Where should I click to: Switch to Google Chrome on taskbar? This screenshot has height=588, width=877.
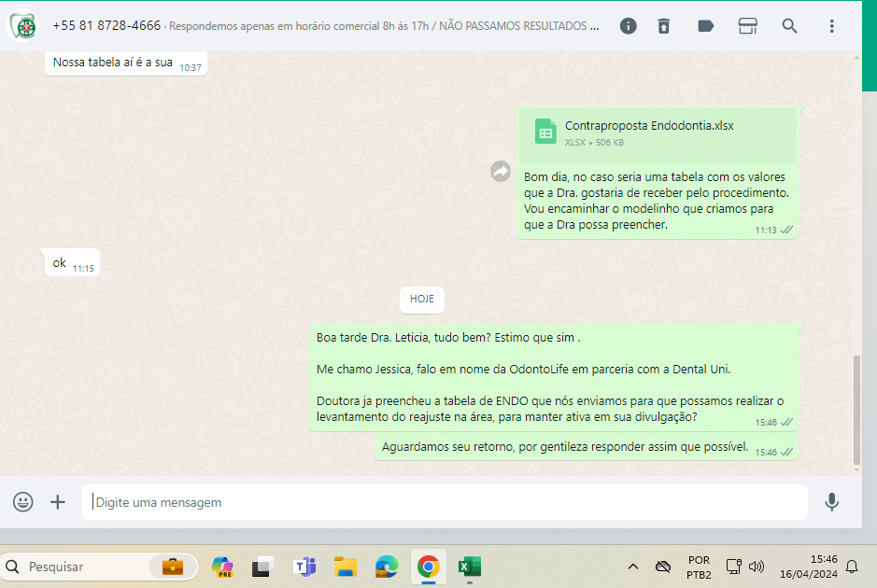[429, 567]
